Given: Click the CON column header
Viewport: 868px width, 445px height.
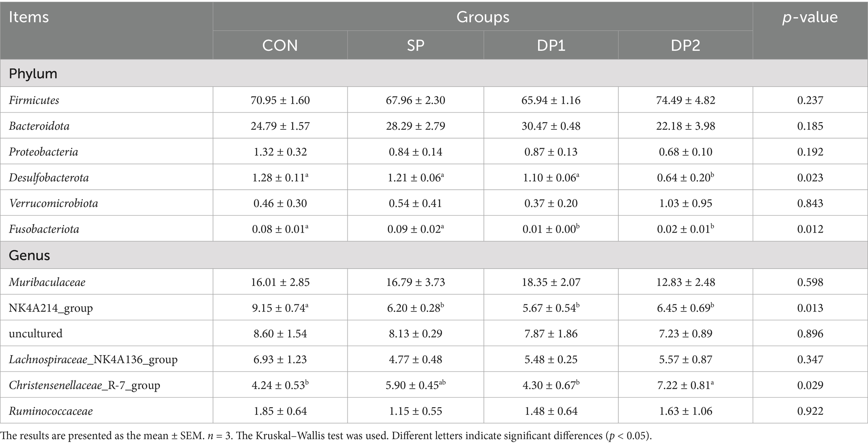Looking at the screenshot, I should point(280,45).
